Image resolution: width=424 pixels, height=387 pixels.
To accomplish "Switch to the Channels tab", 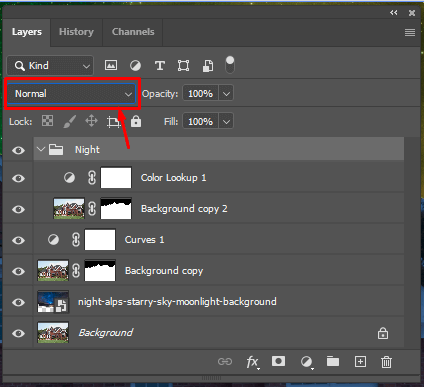I will (x=133, y=32).
